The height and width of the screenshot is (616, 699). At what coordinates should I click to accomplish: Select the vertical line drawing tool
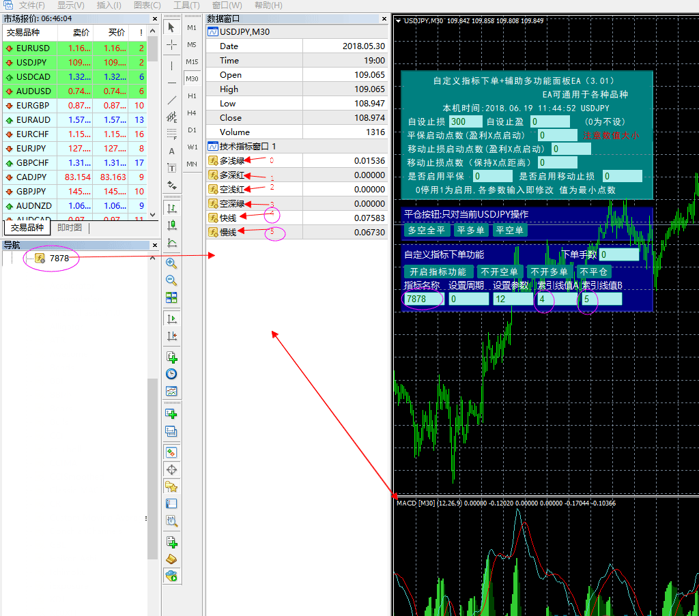(x=171, y=65)
